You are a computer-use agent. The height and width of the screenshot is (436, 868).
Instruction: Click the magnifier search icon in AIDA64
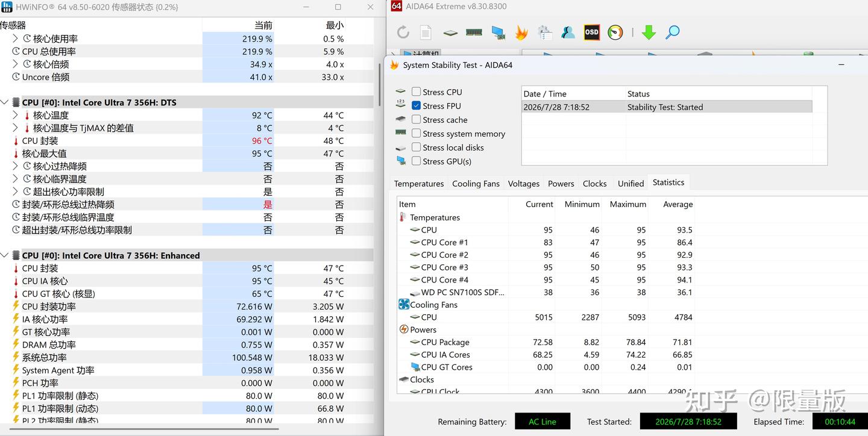tap(673, 33)
